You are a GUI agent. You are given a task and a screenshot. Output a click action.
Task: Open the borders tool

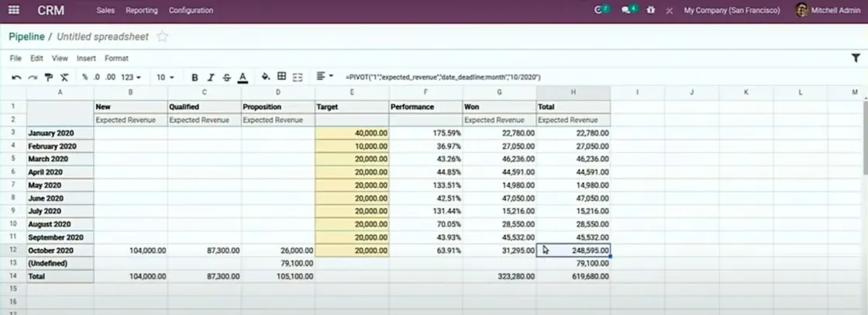(282, 77)
